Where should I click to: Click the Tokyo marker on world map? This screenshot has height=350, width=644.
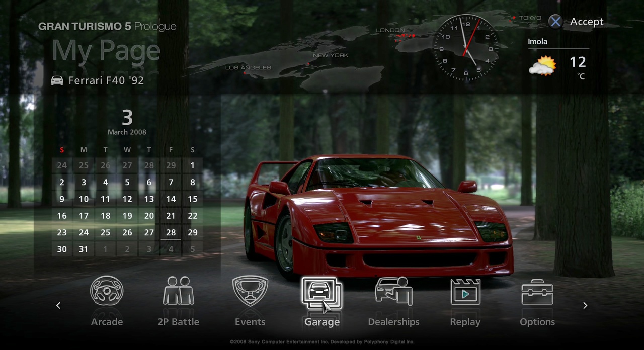tap(514, 18)
